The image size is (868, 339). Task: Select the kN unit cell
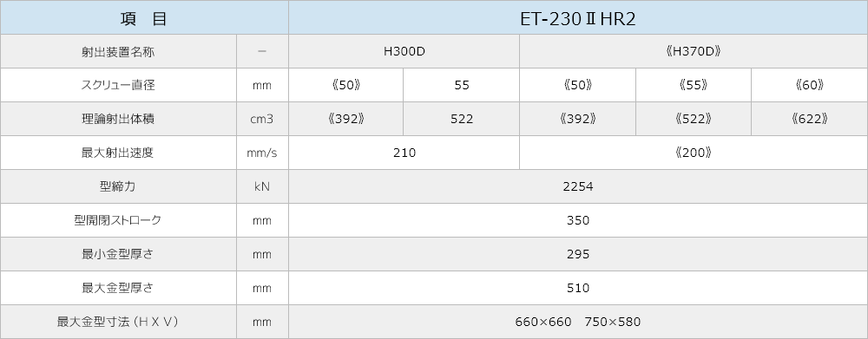[262, 186]
